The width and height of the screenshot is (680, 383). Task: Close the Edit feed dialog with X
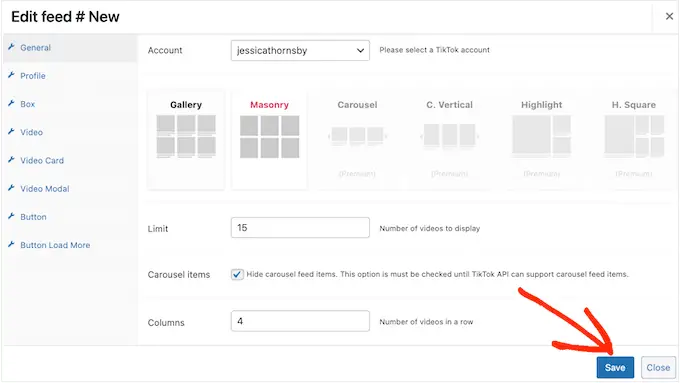click(x=669, y=16)
